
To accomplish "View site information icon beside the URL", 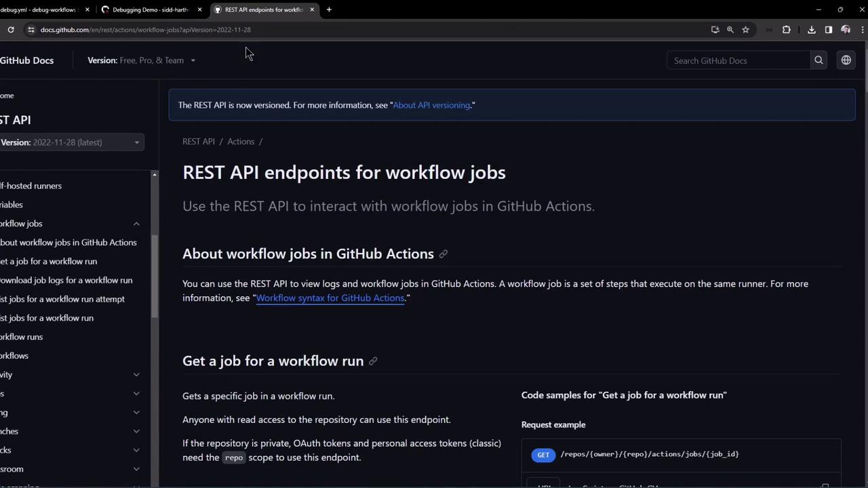I will 31,30.
